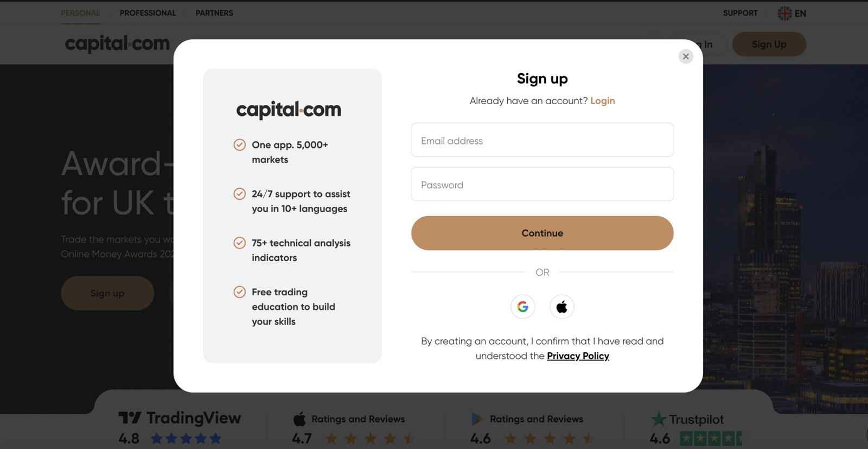Click the Google Play icon near 4.6 rating

477,419
